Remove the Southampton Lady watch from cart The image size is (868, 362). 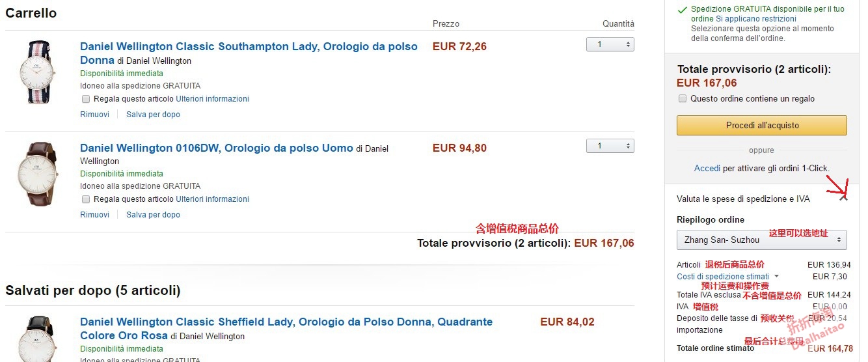tap(94, 115)
